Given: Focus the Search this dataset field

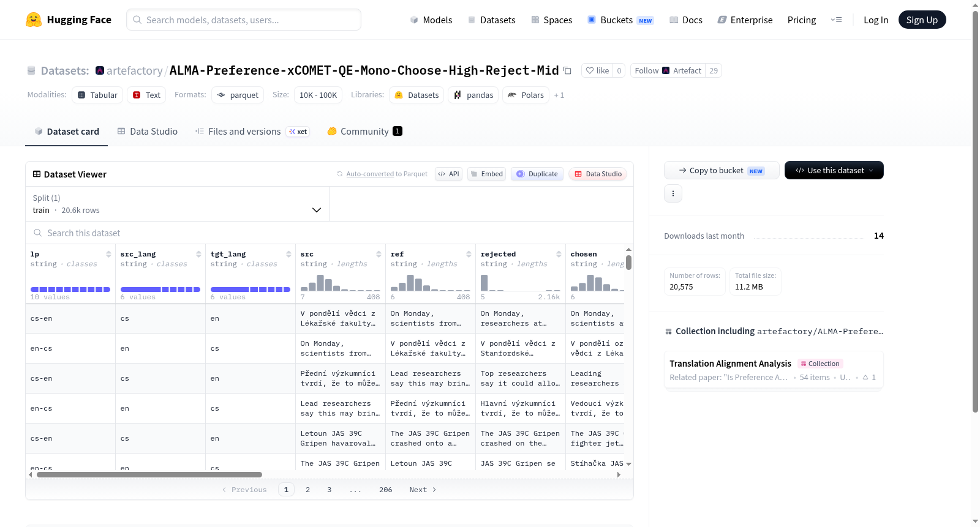Looking at the screenshot, I should tap(330, 233).
